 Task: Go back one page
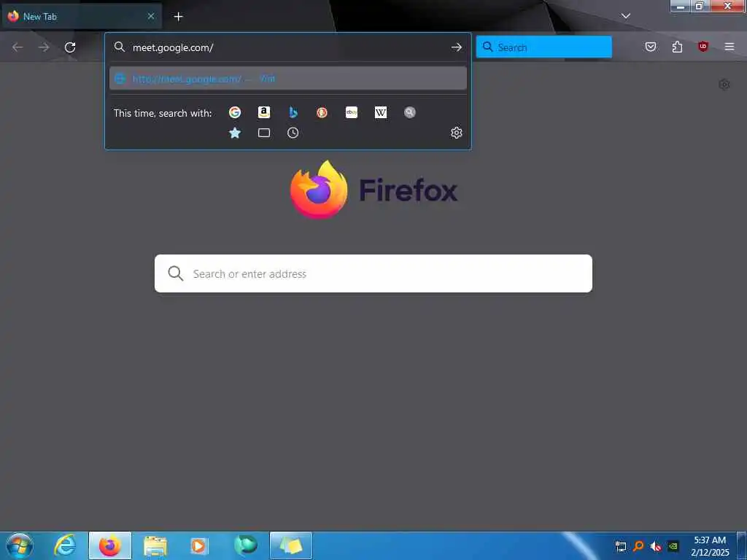tap(18, 47)
